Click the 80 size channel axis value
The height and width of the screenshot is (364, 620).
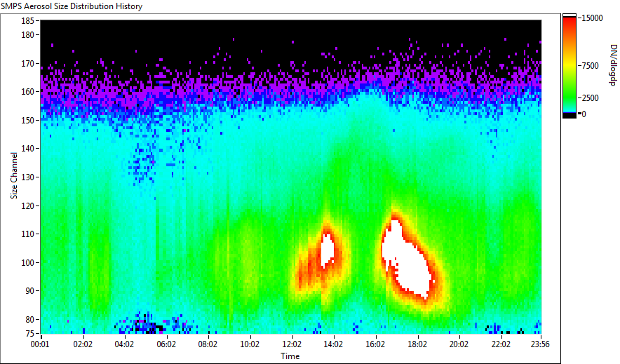(x=30, y=319)
